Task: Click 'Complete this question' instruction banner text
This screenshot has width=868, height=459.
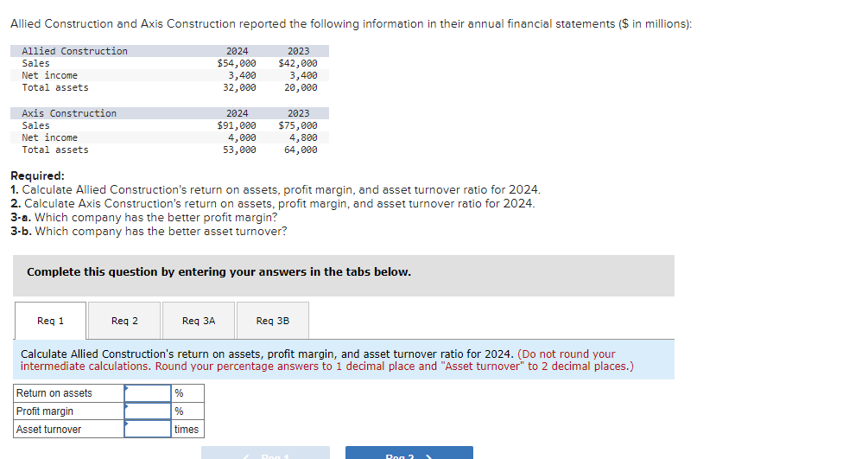Action: pos(219,271)
